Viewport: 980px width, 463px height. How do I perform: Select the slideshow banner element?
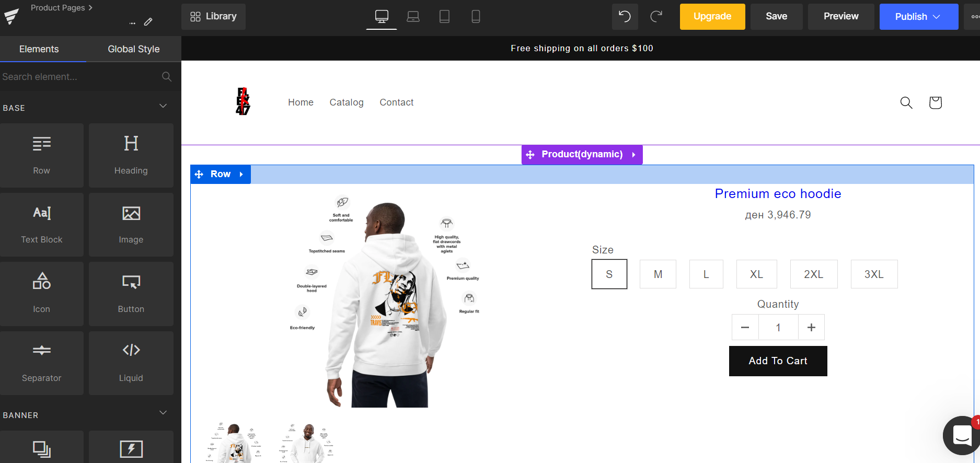point(42,447)
